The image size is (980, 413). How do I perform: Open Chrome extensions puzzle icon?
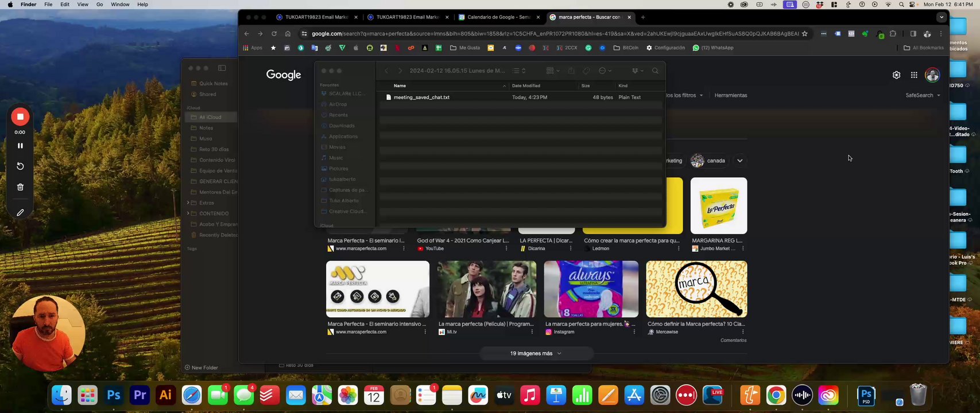[893, 34]
